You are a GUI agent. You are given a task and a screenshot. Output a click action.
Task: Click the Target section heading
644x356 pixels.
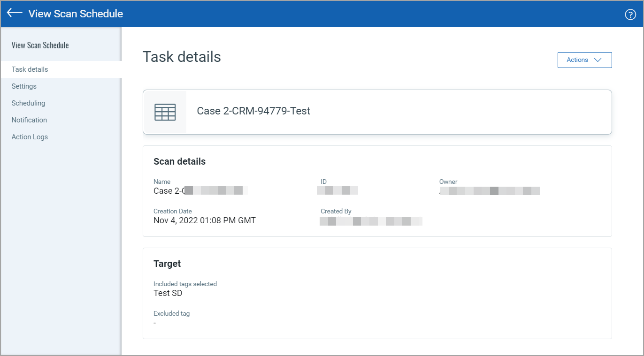click(x=167, y=264)
